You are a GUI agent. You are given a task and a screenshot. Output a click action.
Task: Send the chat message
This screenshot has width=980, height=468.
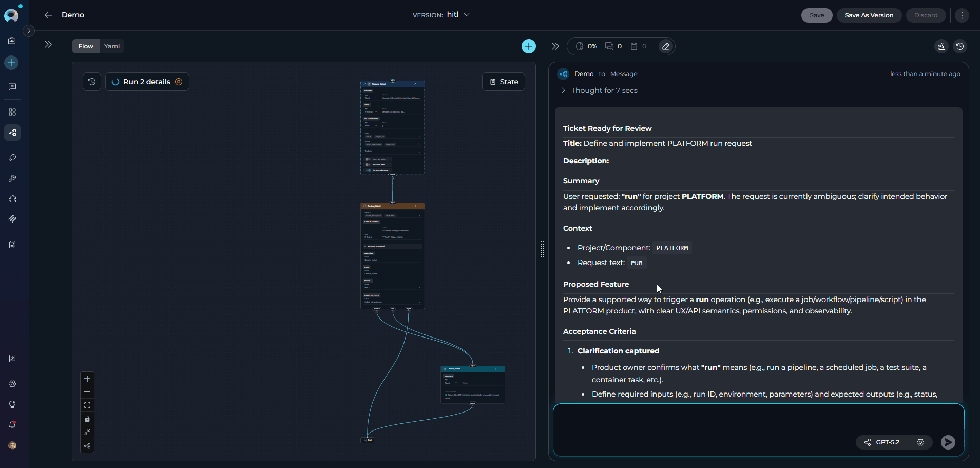coord(948,442)
